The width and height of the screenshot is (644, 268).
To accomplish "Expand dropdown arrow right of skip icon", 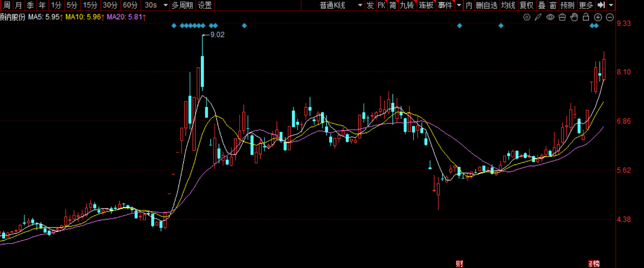I will click(x=611, y=5).
